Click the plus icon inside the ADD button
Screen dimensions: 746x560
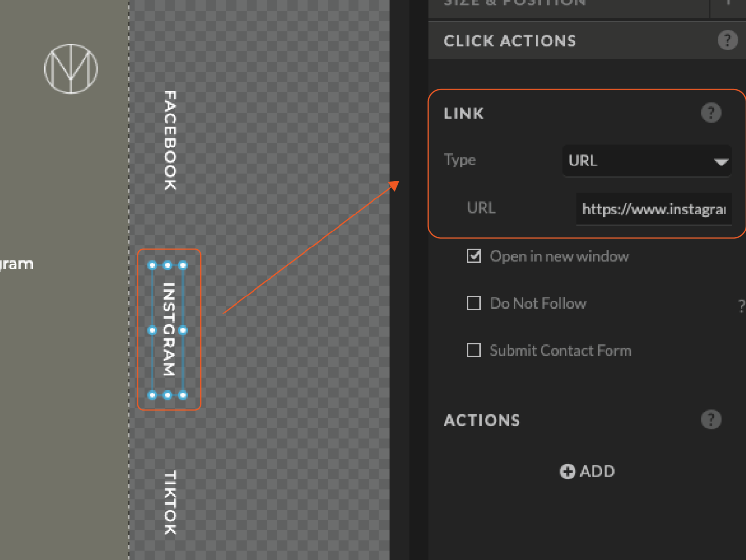[567, 471]
